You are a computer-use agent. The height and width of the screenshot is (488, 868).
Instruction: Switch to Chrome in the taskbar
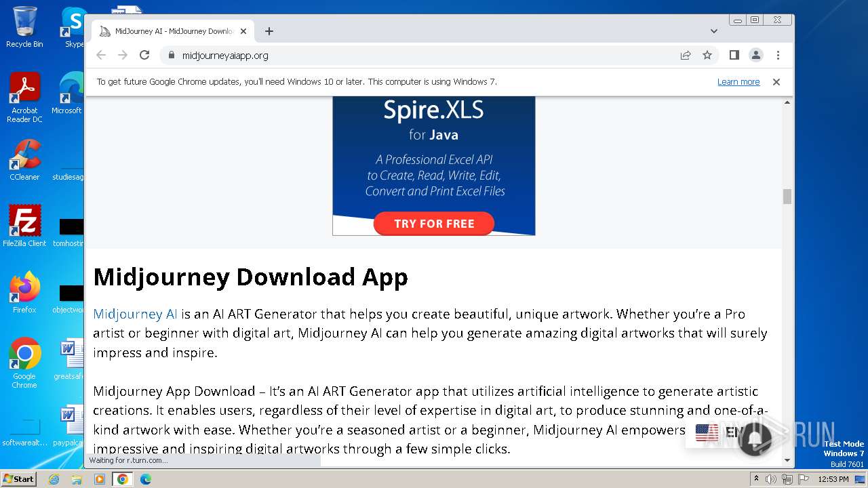pos(123,479)
